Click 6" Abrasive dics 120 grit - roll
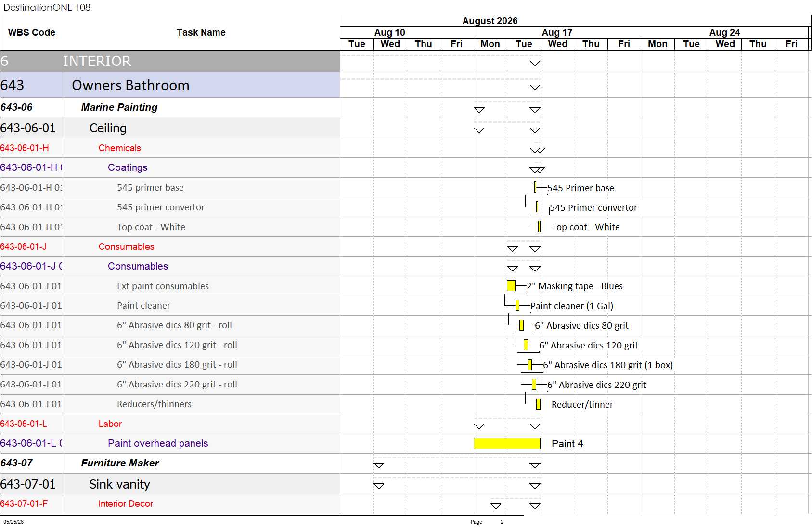This screenshot has height=528, width=812. [x=177, y=345]
